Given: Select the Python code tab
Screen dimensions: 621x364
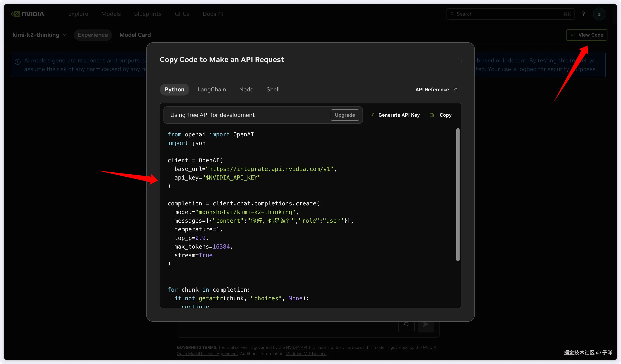Looking at the screenshot, I should click(174, 90).
